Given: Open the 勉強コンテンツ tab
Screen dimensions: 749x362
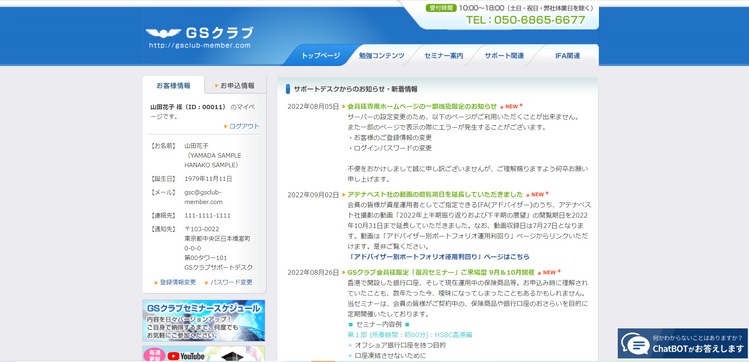Looking at the screenshot, I should [382, 55].
